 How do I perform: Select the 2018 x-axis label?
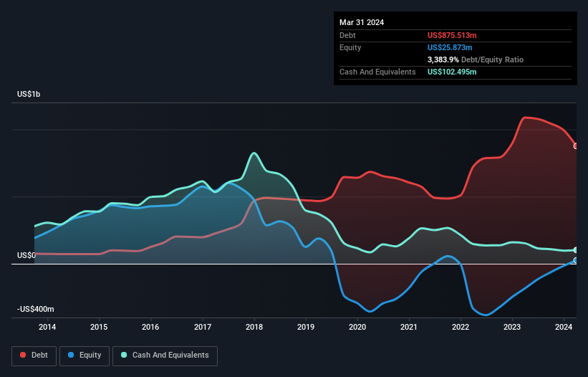tap(254, 327)
